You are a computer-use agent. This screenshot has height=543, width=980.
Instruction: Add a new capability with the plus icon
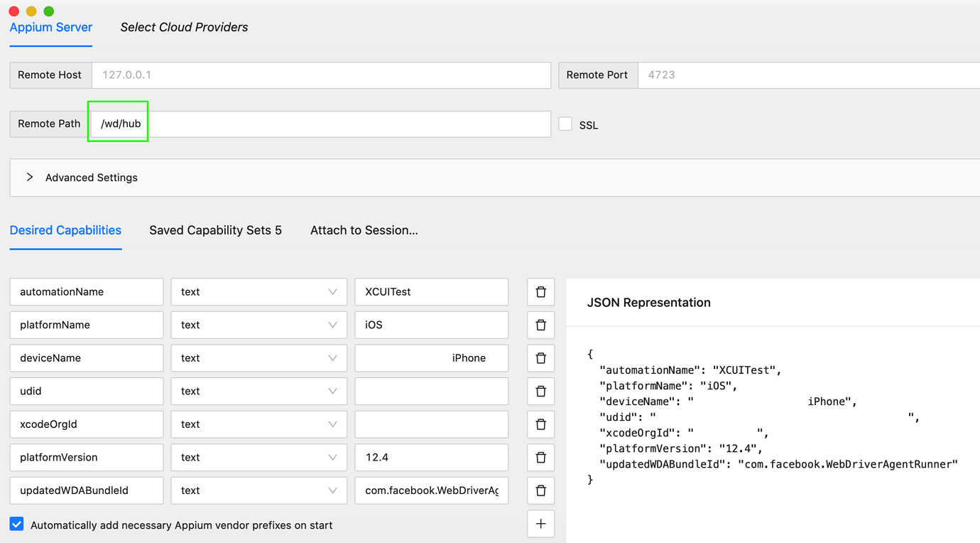point(540,523)
